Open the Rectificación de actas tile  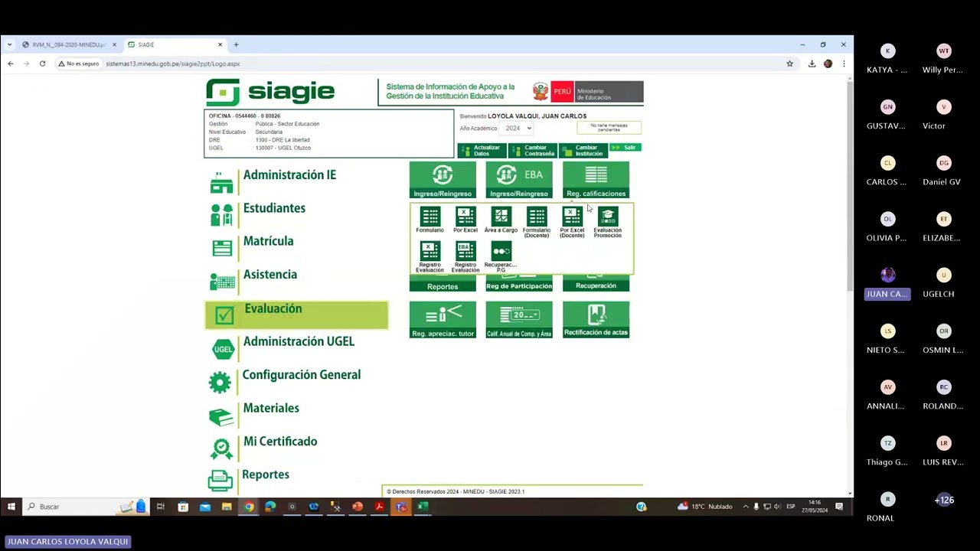pos(596,320)
